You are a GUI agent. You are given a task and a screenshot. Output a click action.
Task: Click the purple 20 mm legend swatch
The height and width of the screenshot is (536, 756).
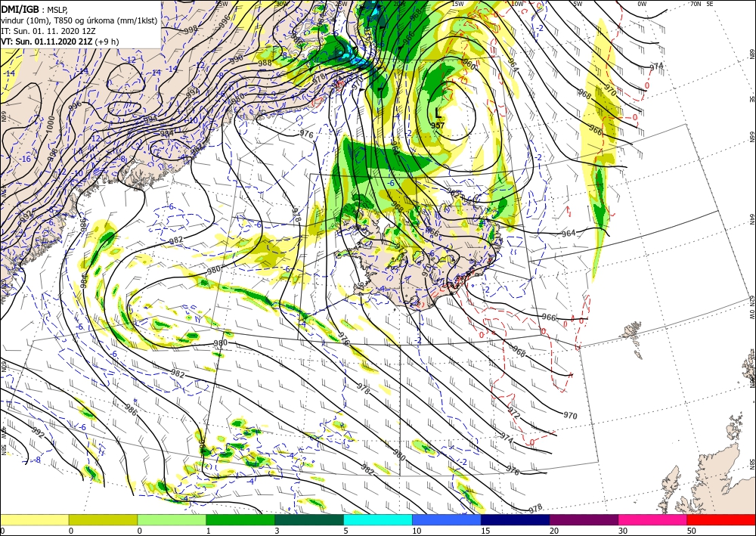[584, 519]
